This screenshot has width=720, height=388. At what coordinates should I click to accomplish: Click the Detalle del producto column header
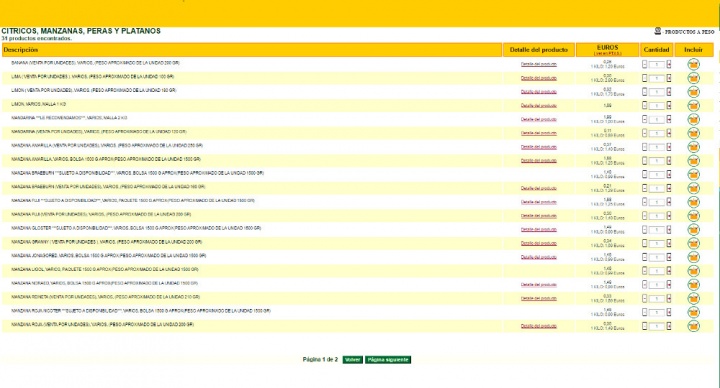point(539,50)
